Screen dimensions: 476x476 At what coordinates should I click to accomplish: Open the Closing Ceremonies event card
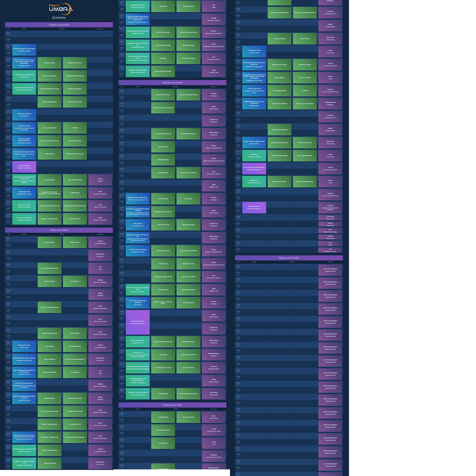tap(254, 207)
